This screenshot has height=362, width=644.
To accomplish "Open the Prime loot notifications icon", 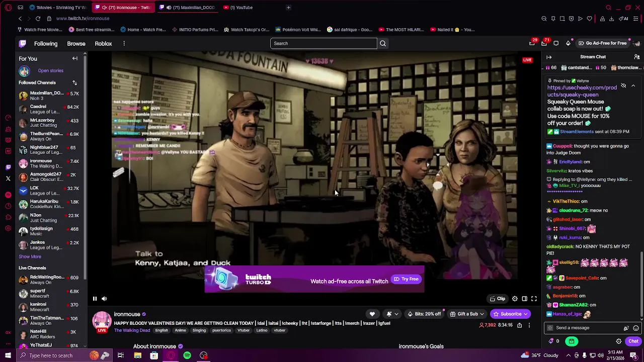I will pyautogui.click(x=532, y=43).
